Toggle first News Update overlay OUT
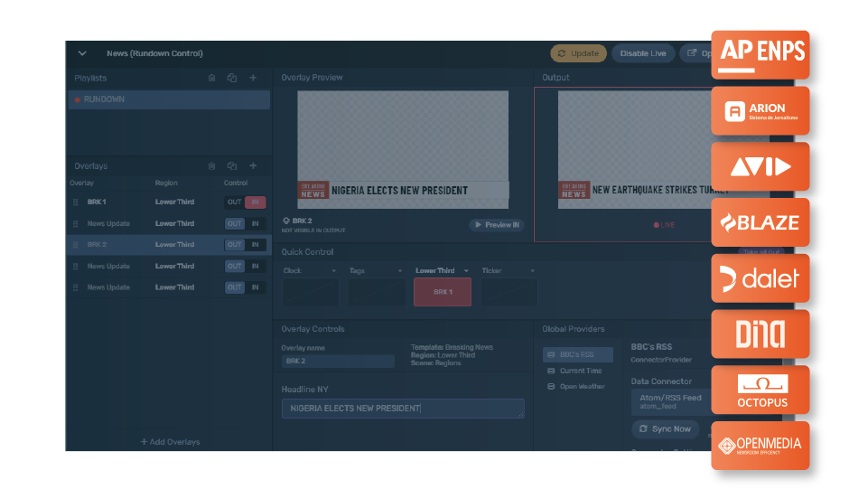 [235, 224]
